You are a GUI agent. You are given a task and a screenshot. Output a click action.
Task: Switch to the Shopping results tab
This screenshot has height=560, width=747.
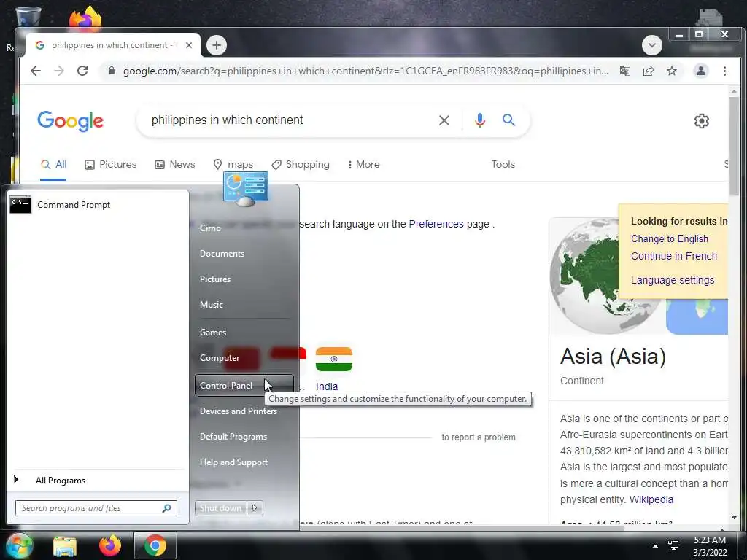click(300, 164)
